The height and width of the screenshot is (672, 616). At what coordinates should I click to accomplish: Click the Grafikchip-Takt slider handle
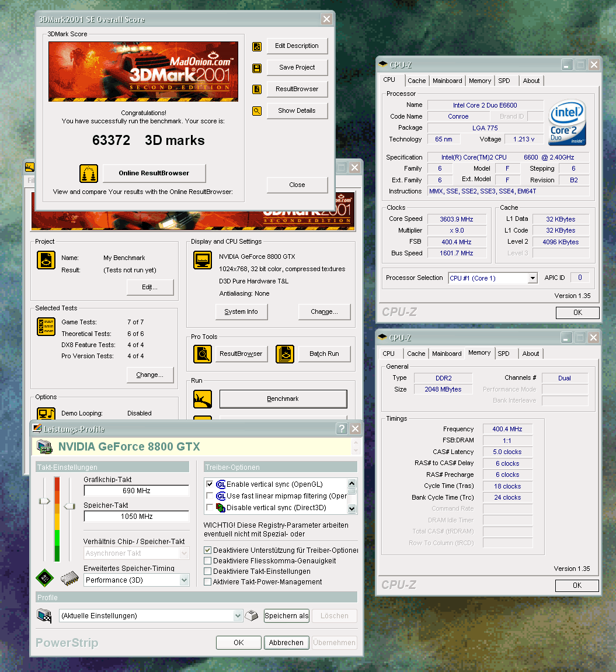pos(44,501)
